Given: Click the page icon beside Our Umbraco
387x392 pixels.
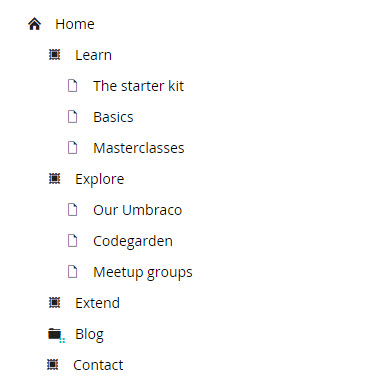Looking at the screenshot, I should [72, 210].
